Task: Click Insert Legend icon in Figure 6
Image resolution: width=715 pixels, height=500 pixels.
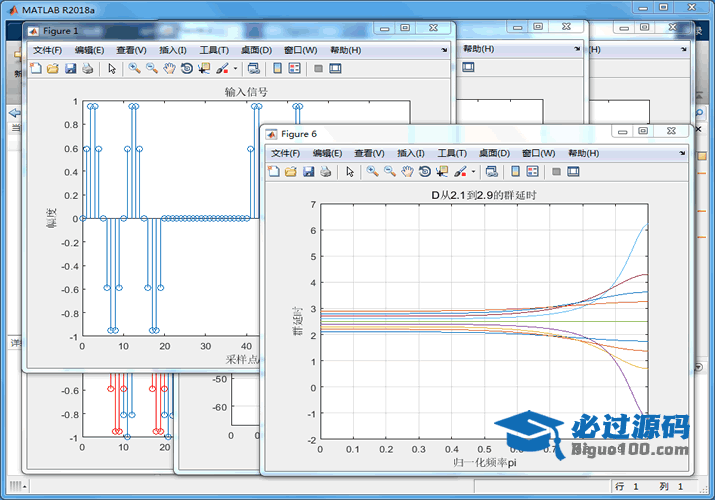Action: point(532,172)
